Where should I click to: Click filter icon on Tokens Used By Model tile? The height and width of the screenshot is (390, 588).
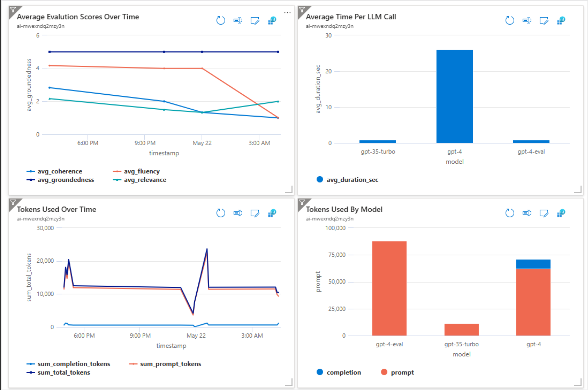(302, 202)
